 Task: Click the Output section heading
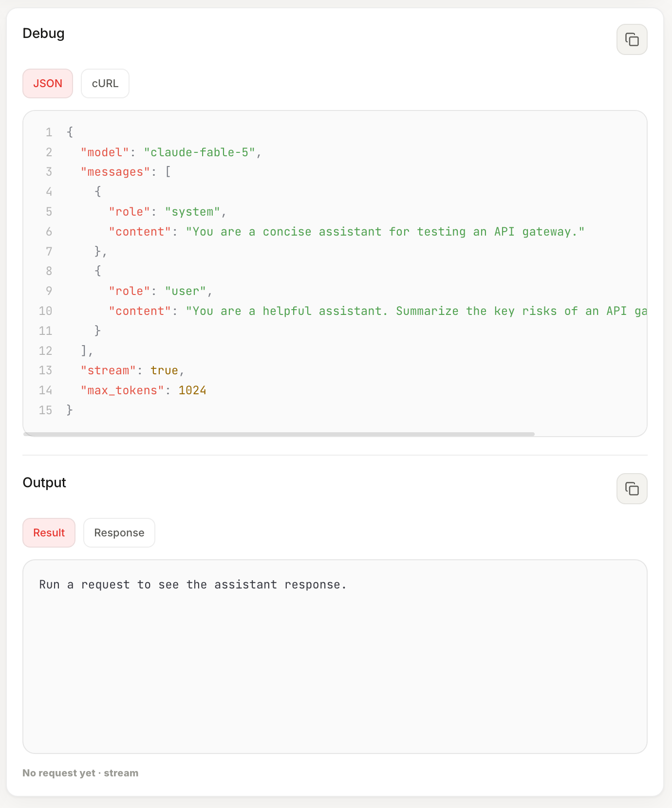click(x=44, y=482)
